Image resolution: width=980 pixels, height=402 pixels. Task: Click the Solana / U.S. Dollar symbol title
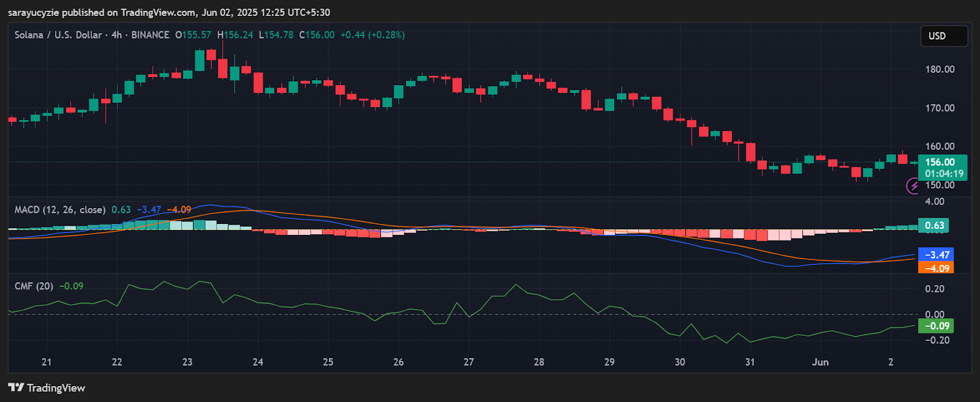pyautogui.click(x=58, y=35)
